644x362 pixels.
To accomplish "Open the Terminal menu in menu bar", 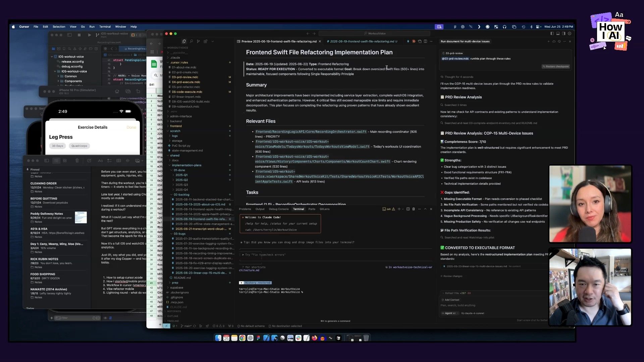I will tap(105, 27).
